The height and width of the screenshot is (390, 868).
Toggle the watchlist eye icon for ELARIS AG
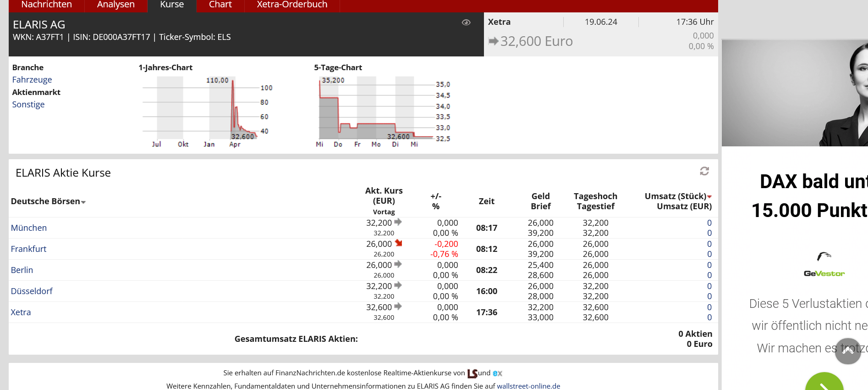tap(466, 22)
